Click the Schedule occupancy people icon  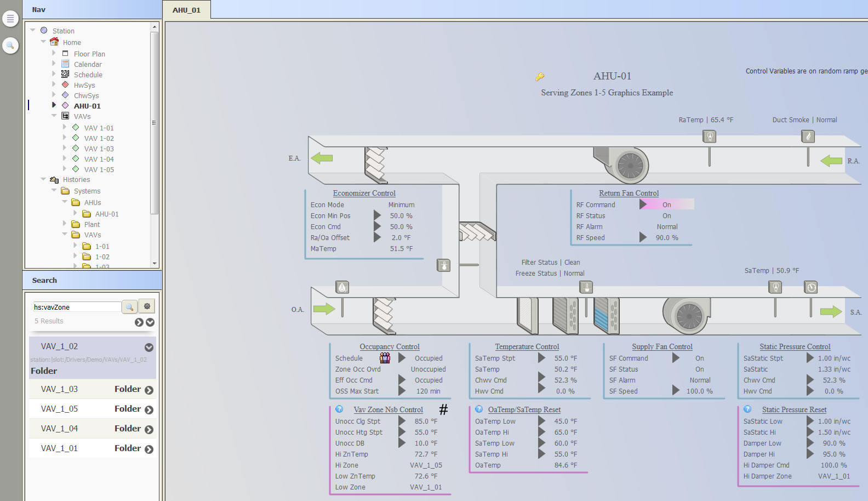pos(385,358)
